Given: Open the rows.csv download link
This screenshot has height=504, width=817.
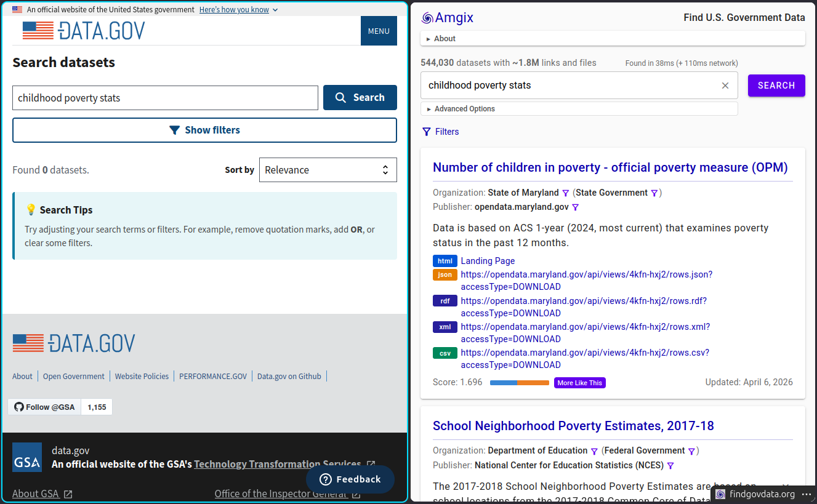Looking at the screenshot, I should (x=585, y=359).
